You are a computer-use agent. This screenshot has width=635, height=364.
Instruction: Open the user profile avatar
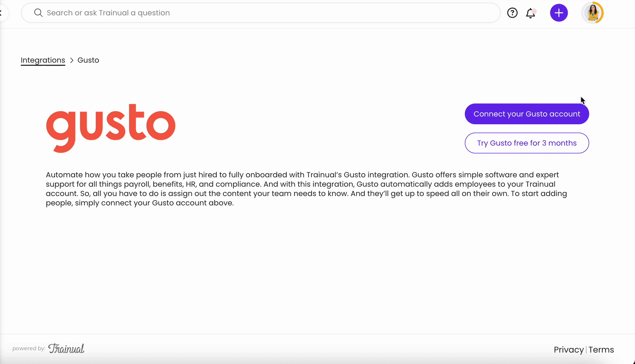(x=593, y=13)
